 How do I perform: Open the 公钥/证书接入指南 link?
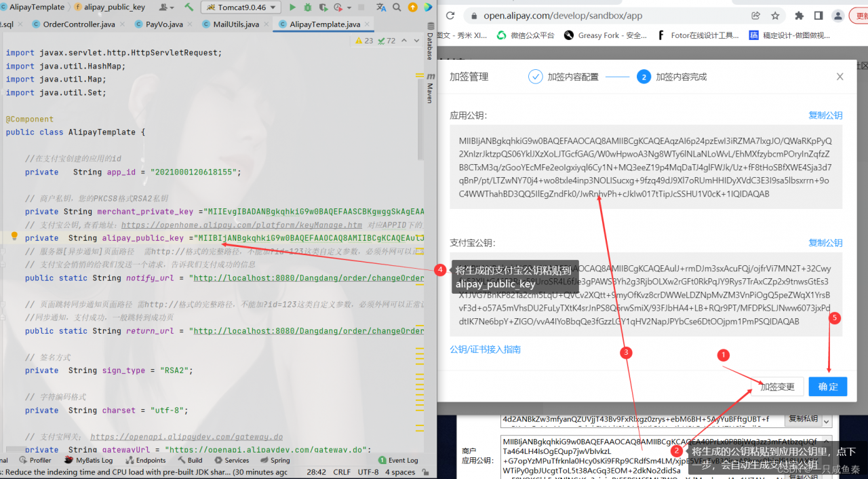pyautogui.click(x=485, y=349)
